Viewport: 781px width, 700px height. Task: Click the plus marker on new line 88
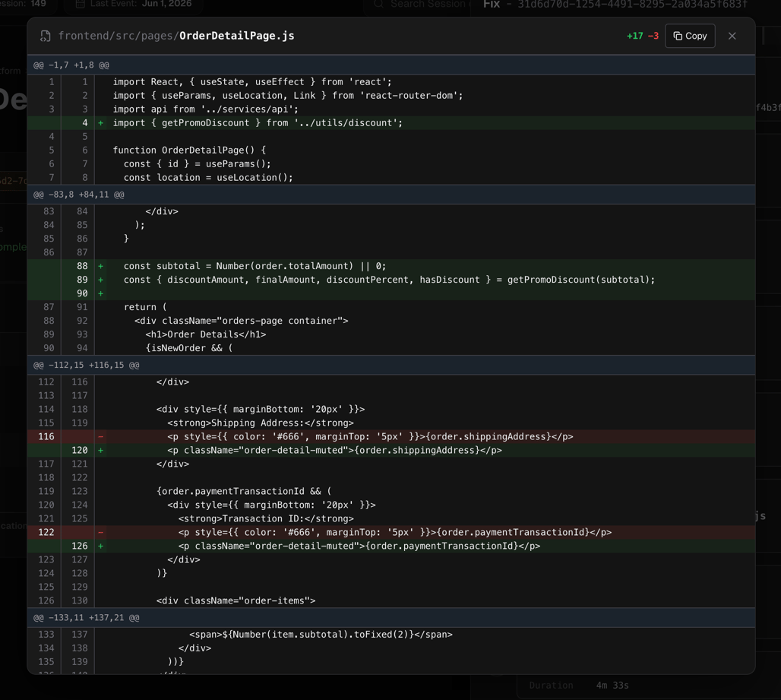tap(100, 267)
